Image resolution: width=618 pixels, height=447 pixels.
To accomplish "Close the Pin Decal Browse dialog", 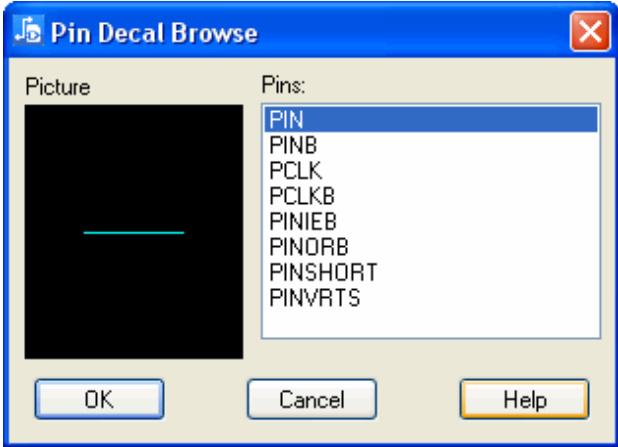I will (x=590, y=32).
